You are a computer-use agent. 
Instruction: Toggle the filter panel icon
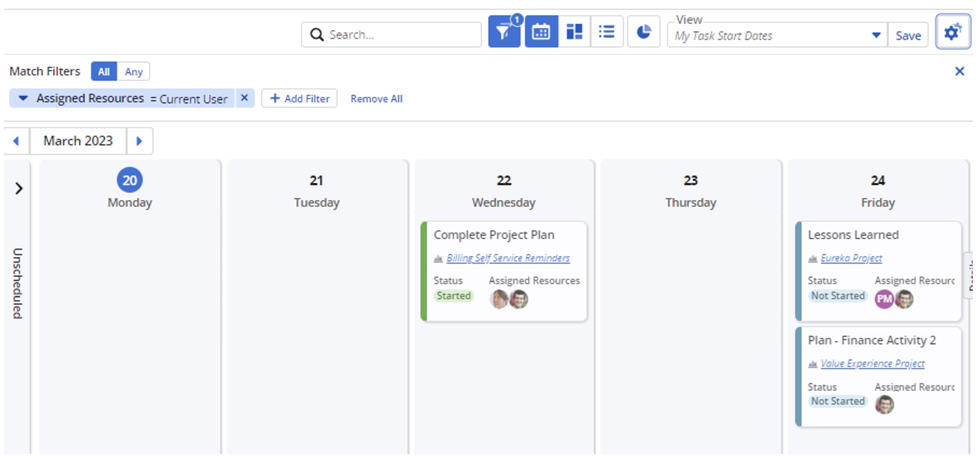point(504,32)
